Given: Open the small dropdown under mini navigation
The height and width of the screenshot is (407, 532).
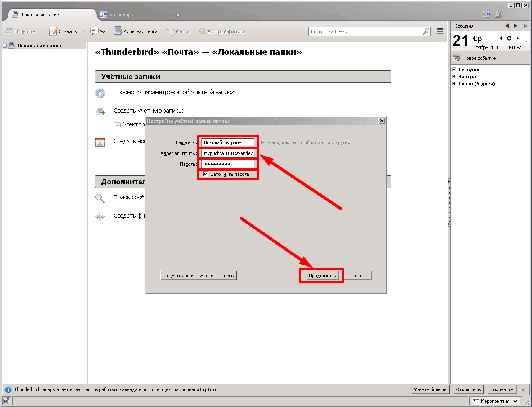Looking at the screenshot, I should [526, 41].
